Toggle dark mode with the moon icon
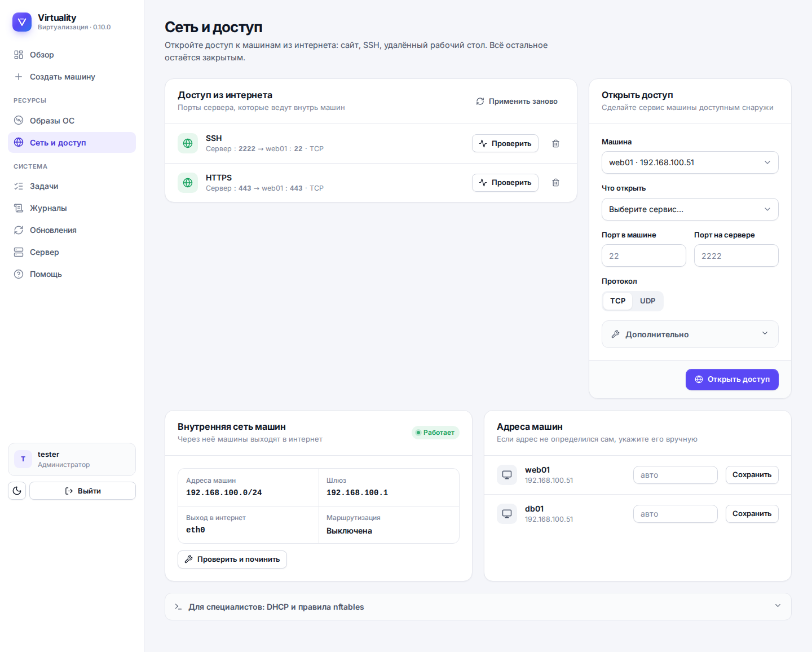The height and width of the screenshot is (652, 812). point(17,491)
